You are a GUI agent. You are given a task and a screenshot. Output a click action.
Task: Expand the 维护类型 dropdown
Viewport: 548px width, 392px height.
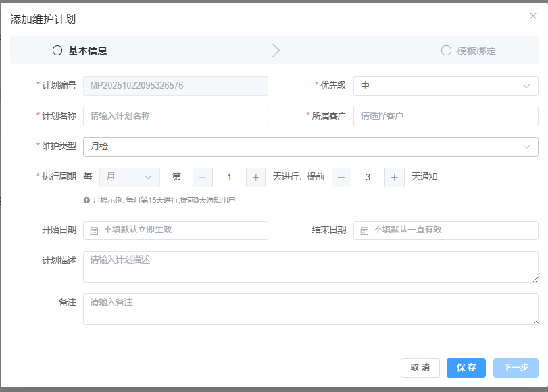coord(310,147)
